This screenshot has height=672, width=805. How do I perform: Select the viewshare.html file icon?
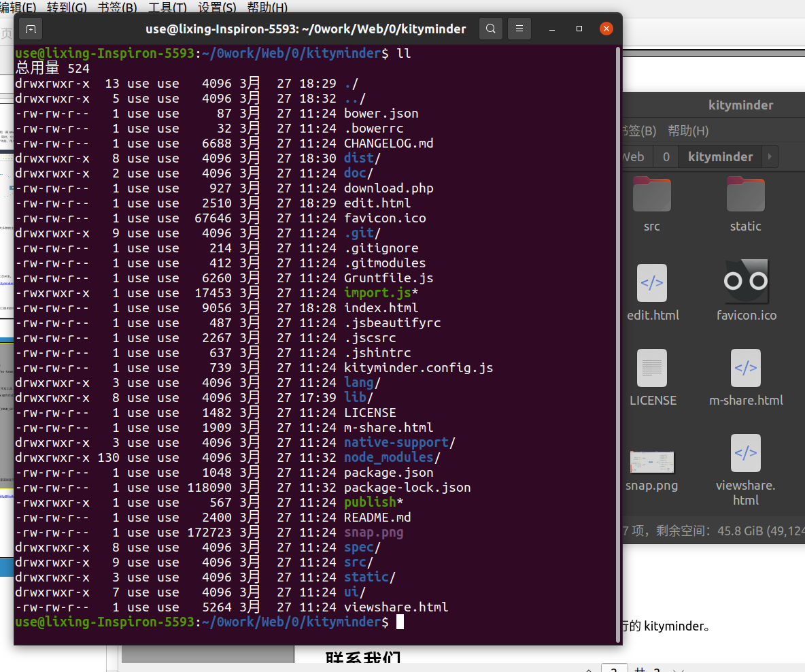pos(746,453)
